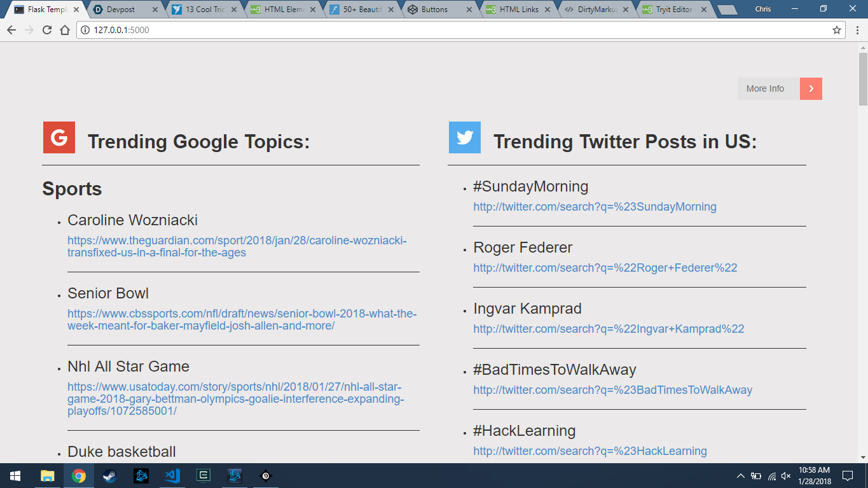The width and height of the screenshot is (868, 488).
Task: Click the battery icon in system tray
Action: tap(756, 476)
